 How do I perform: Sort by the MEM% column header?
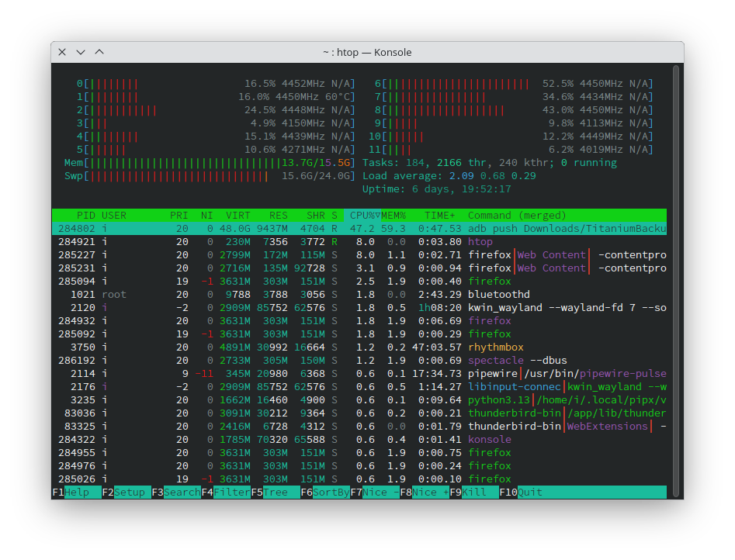[393, 216]
